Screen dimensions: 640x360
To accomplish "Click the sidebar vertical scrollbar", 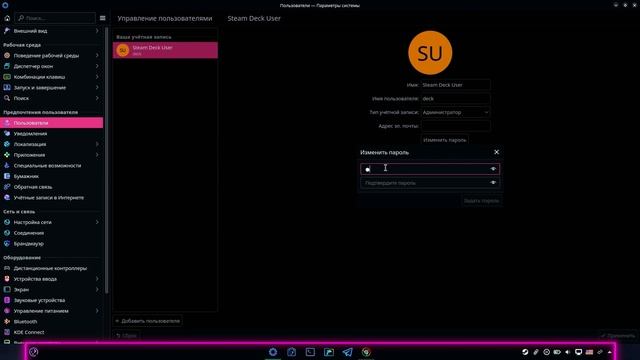I will click(107, 160).
